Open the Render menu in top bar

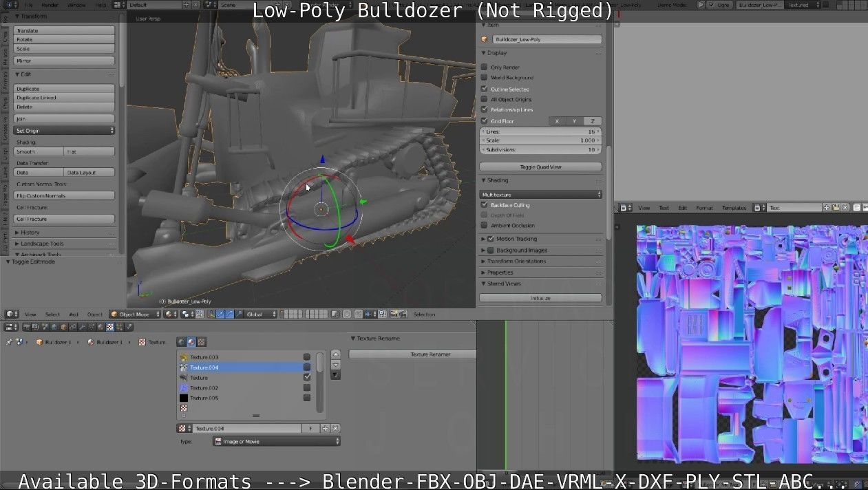(x=51, y=5)
